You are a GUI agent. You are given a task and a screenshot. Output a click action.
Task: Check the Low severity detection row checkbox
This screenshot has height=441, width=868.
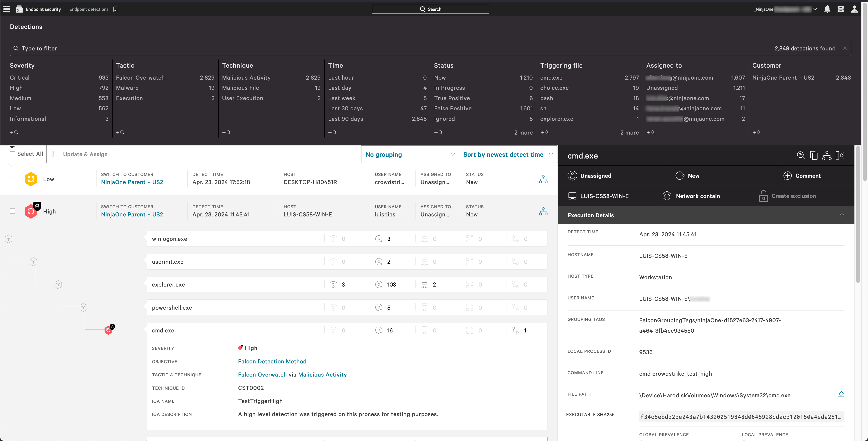(x=12, y=179)
